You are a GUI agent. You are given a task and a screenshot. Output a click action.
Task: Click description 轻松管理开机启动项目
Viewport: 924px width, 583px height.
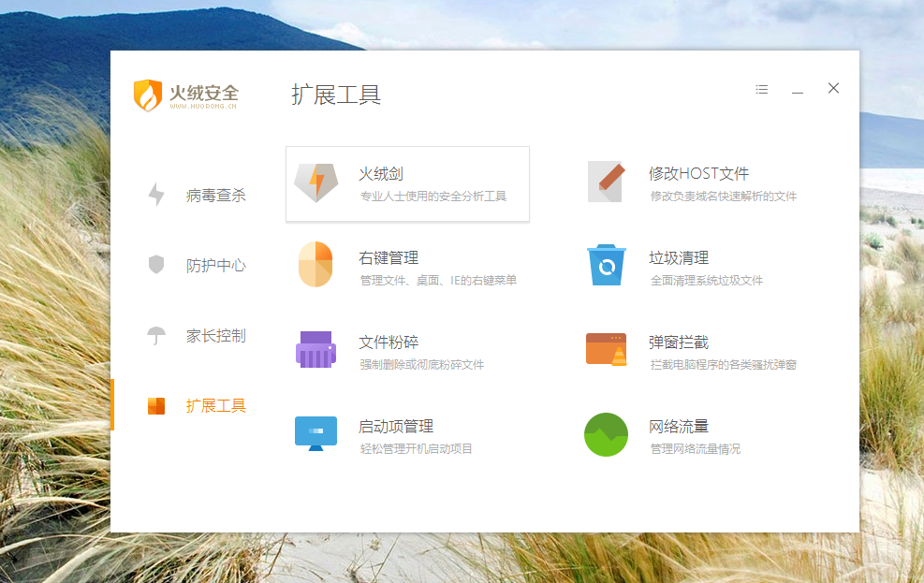416,449
